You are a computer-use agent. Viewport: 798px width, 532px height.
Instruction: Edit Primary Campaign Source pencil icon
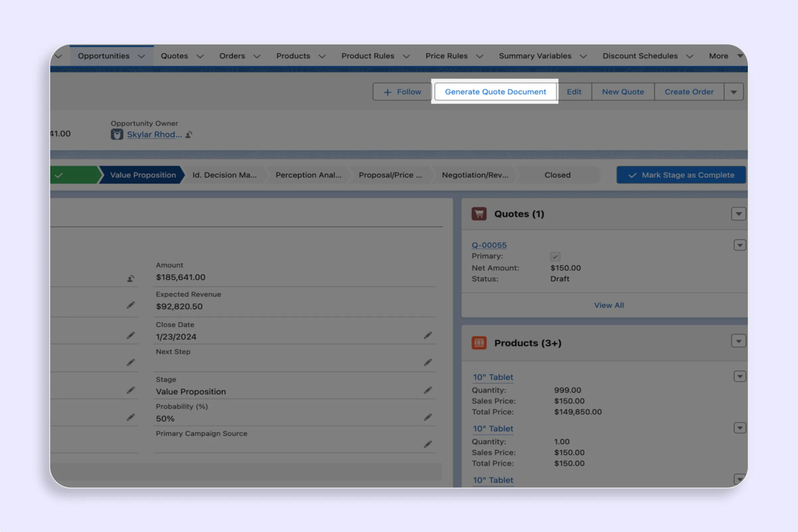point(428,444)
